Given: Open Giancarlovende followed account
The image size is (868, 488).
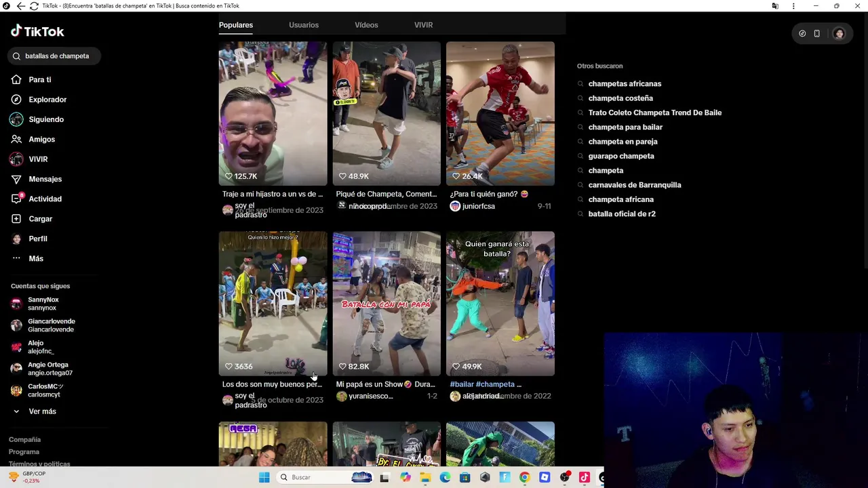Looking at the screenshot, I should 52,325.
